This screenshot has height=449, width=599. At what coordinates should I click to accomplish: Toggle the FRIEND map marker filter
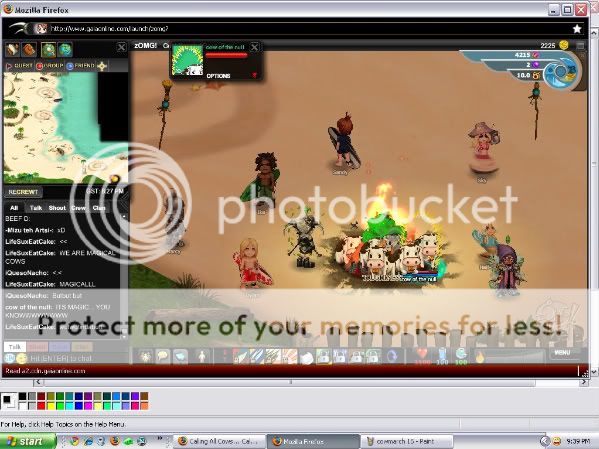(81, 66)
